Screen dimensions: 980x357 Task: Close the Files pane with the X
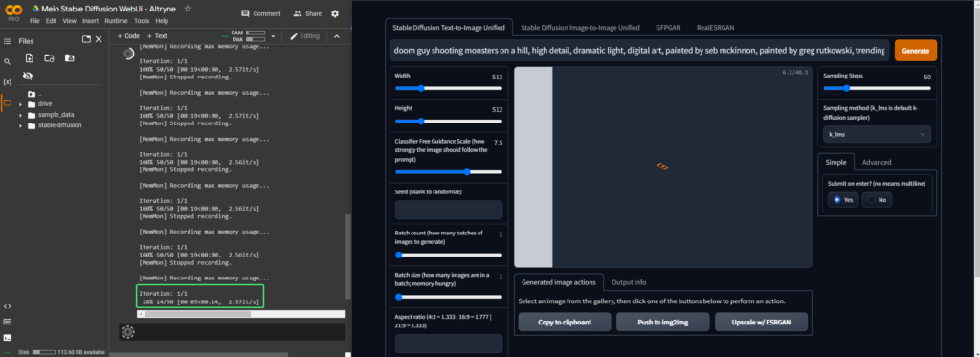click(x=99, y=39)
